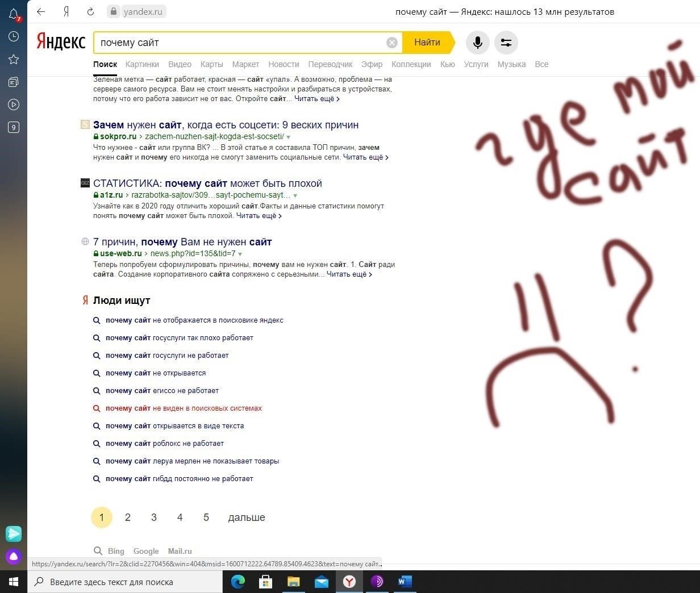This screenshot has height=593, width=700.
Task: Click the Яндекс logo
Action: click(x=61, y=41)
